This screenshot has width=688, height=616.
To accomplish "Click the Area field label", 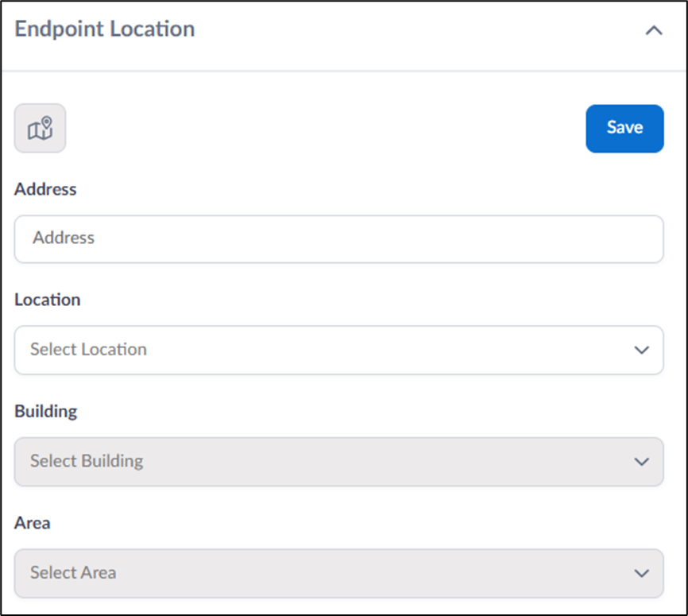I will [x=33, y=523].
